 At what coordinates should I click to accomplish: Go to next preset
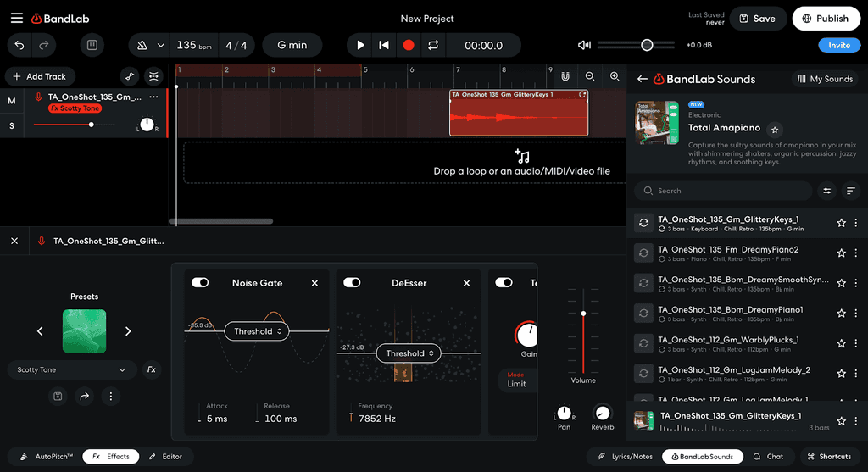pyautogui.click(x=128, y=330)
